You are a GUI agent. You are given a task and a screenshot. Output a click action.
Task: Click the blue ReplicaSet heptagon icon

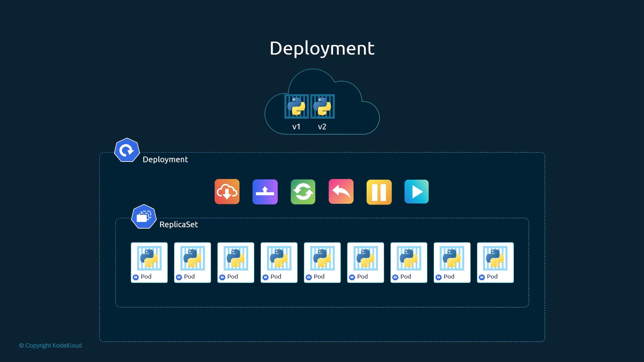coord(144,217)
